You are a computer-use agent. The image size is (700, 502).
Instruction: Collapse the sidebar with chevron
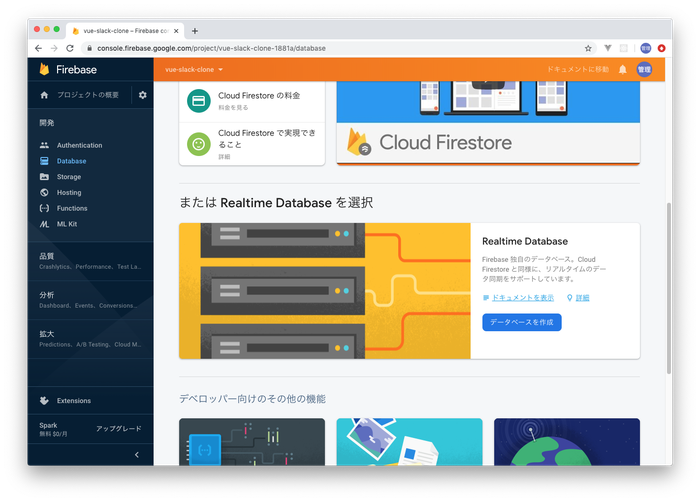pyautogui.click(x=137, y=455)
